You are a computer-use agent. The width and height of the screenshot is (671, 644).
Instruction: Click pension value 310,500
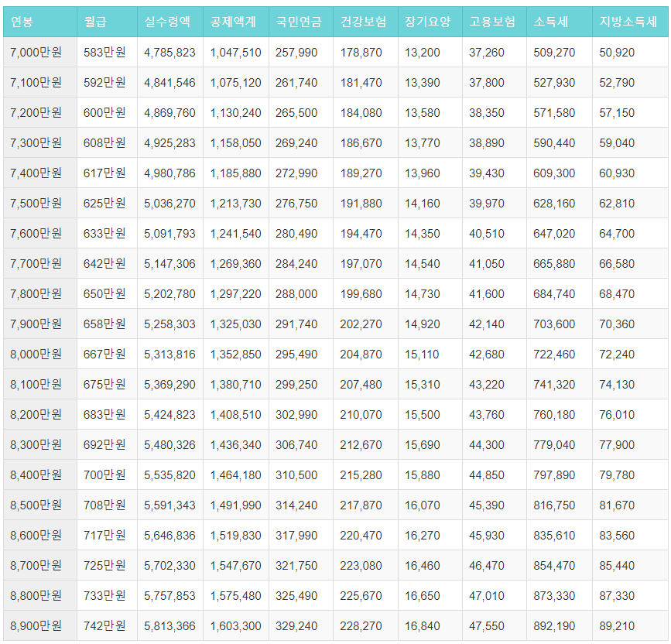click(296, 475)
